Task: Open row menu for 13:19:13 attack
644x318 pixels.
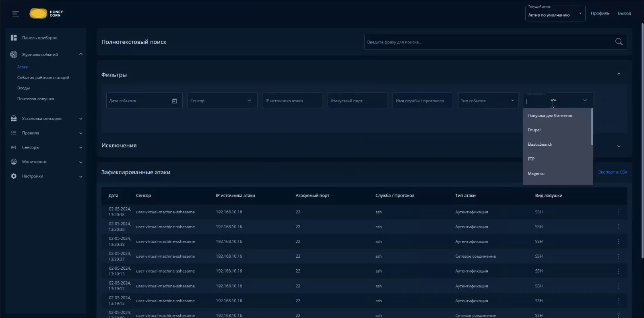Action: [x=619, y=271]
